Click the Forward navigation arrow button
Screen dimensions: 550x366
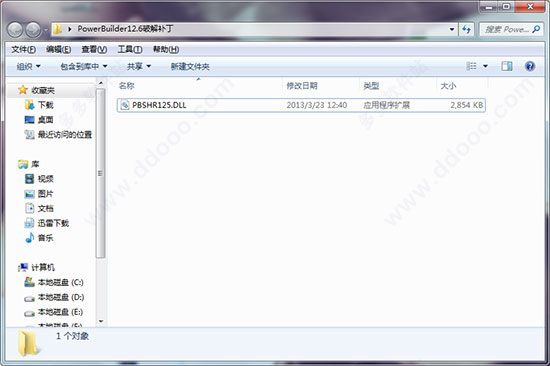coord(34,29)
